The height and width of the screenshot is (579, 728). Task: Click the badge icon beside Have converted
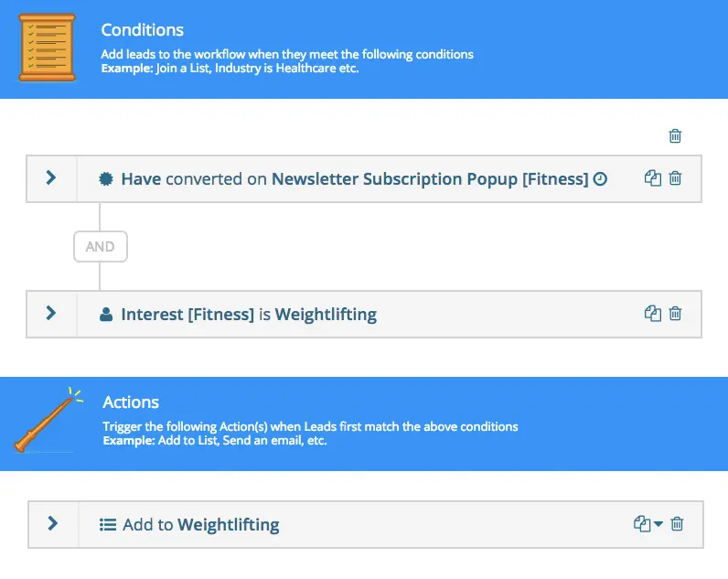pyautogui.click(x=106, y=179)
